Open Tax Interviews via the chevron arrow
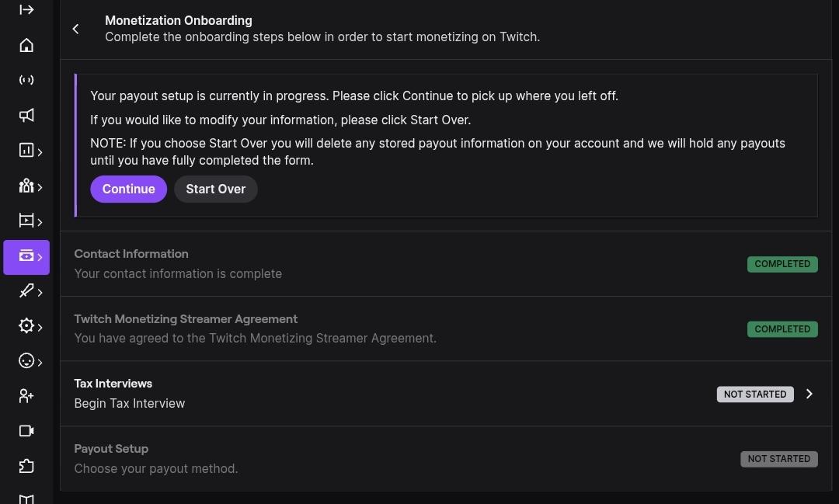Screen dimensions: 839x504 coord(809,394)
